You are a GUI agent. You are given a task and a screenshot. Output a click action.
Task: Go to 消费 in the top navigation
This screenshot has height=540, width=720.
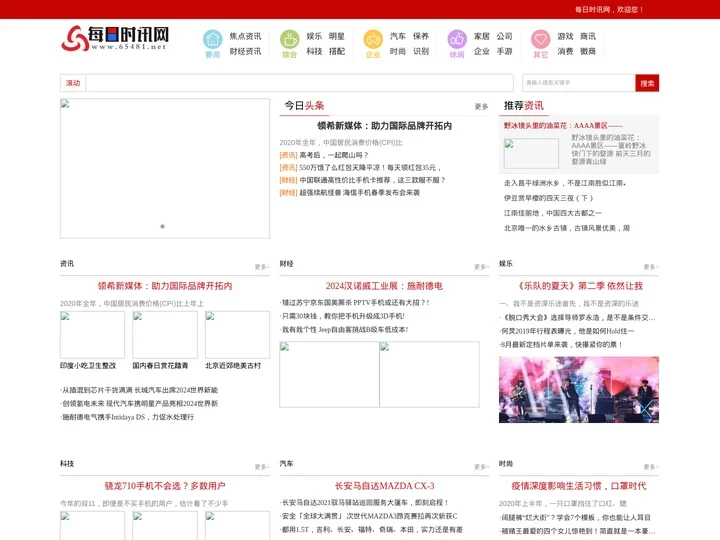tap(565, 51)
